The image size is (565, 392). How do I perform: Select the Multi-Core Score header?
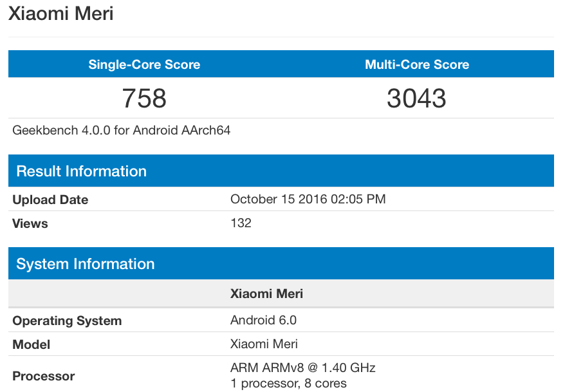417,64
